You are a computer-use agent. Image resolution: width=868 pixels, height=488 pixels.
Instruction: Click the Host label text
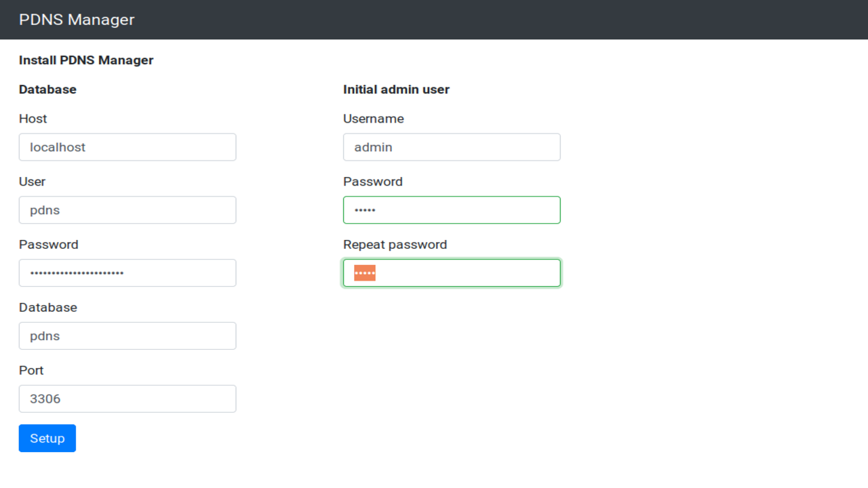(x=33, y=119)
